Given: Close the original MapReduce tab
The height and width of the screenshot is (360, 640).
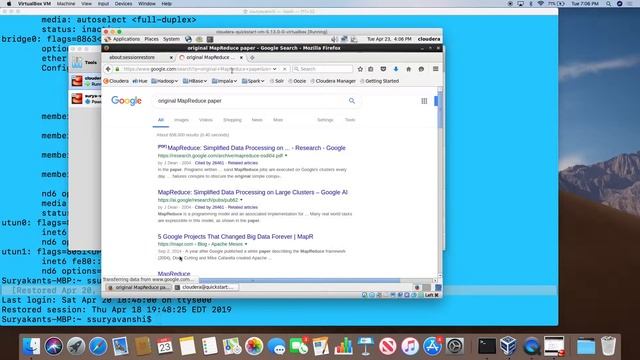Looking at the screenshot, I should tap(241, 58).
